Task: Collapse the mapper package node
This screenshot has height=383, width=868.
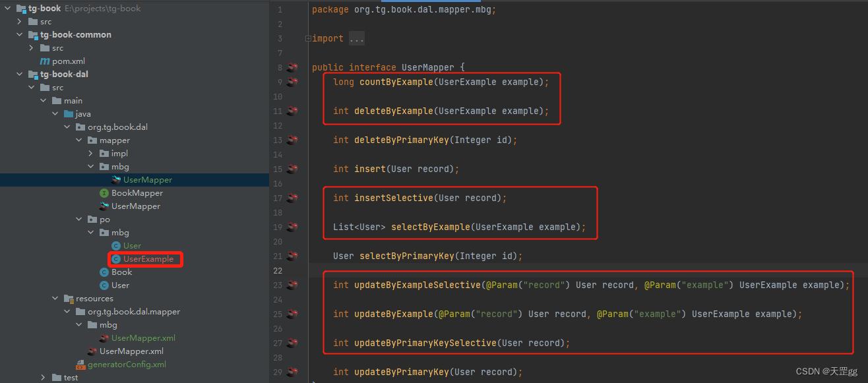Action: coord(79,140)
